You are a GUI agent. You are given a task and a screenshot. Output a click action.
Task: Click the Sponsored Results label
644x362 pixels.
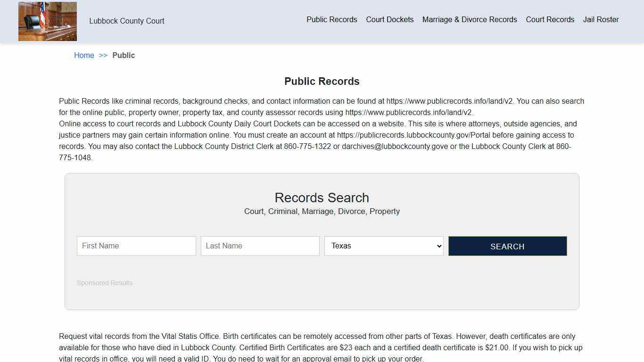105,283
